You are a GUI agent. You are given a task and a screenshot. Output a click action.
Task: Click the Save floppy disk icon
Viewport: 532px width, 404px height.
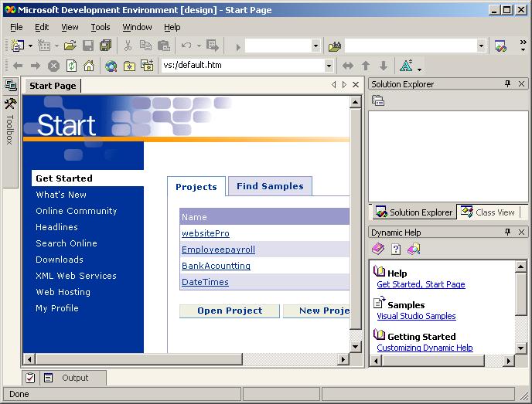(88, 46)
